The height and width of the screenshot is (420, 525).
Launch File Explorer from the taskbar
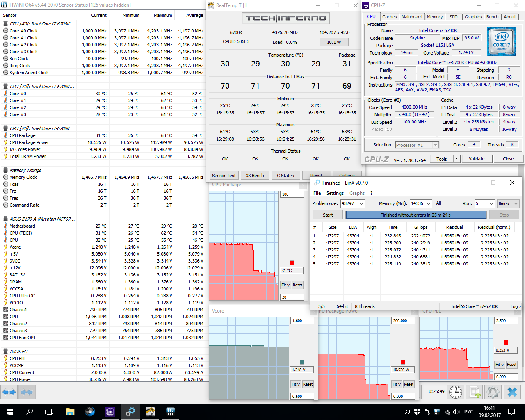point(70,412)
